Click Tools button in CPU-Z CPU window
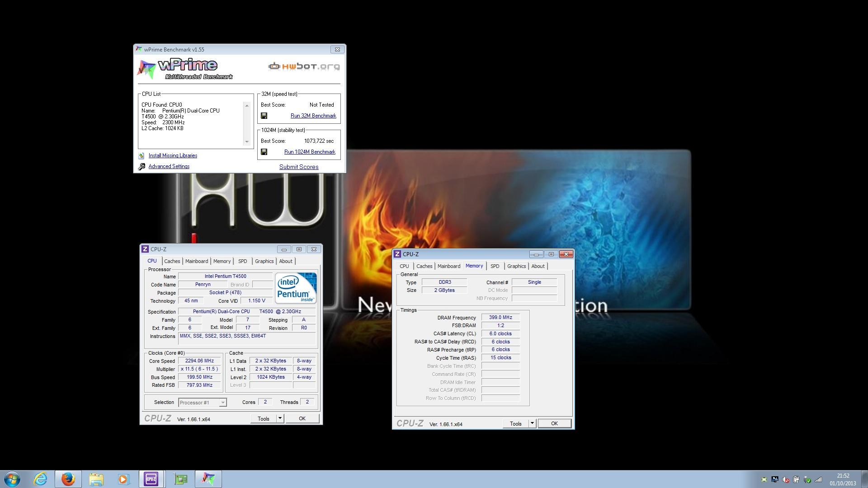The height and width of the screenshot is (488, 868). (x=264, y=418)
